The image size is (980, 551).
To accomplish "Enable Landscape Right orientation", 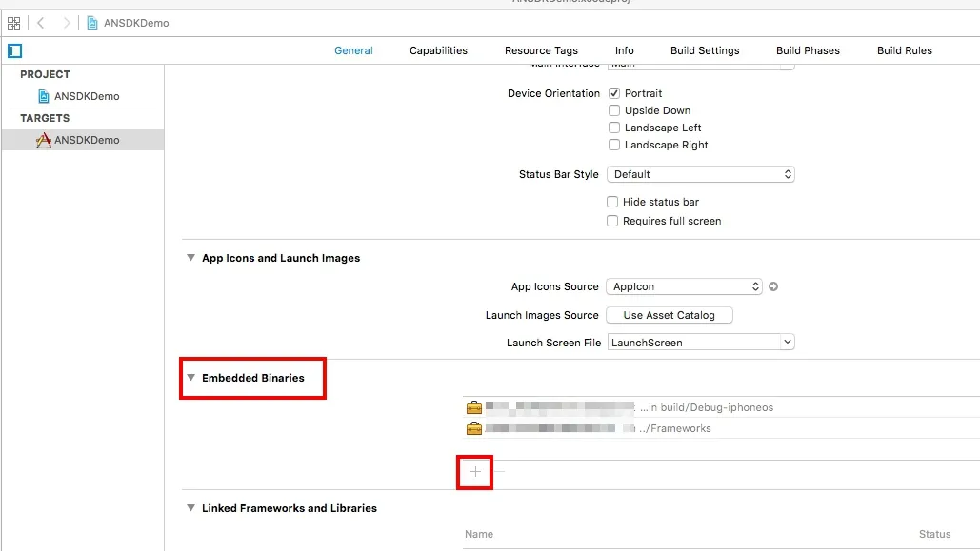I will [x=614, y=145].
